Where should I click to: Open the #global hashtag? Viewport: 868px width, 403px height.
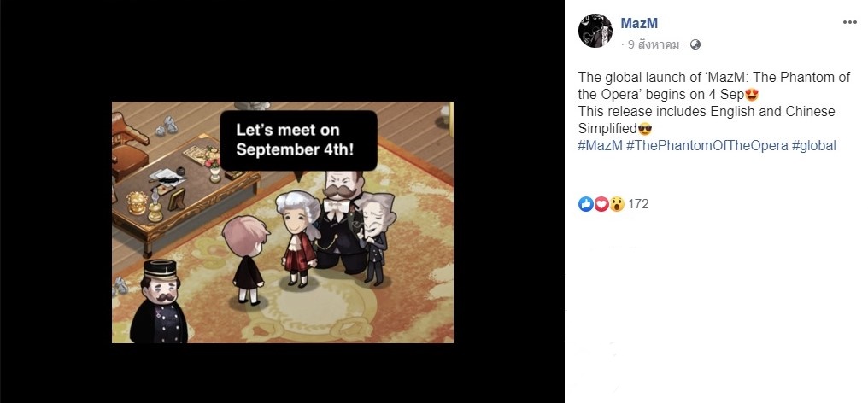(813, 146)
